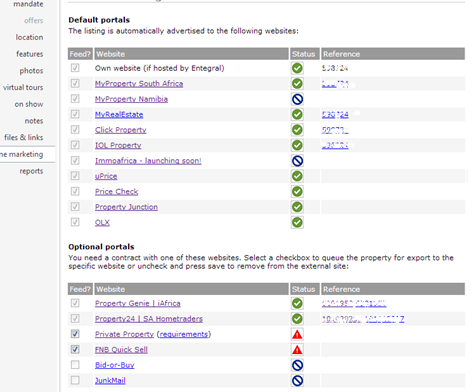
Task: Open the MyProperty South Africa reference link
Action: click(x=335, y=84)
